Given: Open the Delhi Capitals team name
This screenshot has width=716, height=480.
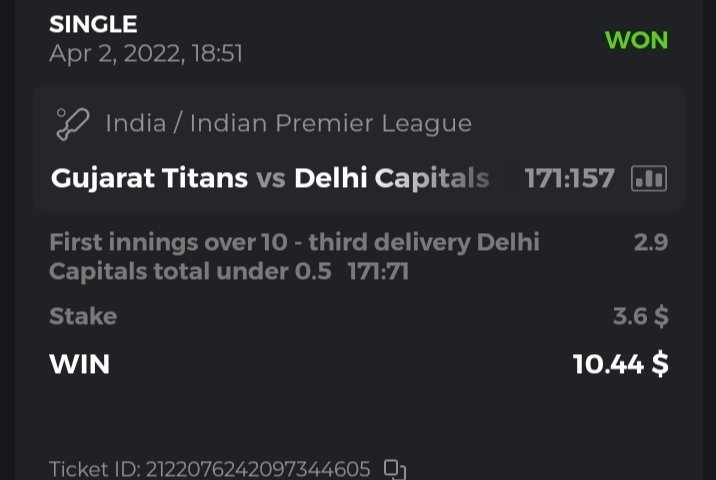Looking at the screenshot, I should [391, 179].
